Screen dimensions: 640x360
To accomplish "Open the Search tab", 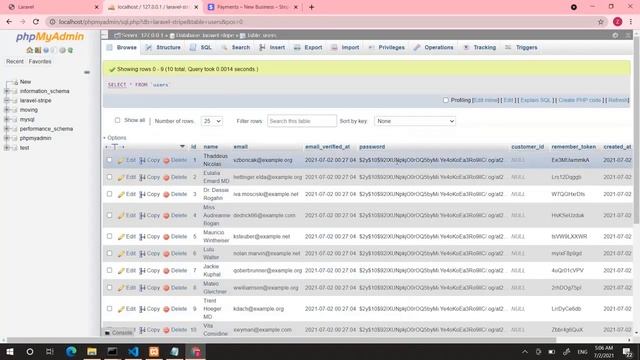I will [x=236, y=48].
